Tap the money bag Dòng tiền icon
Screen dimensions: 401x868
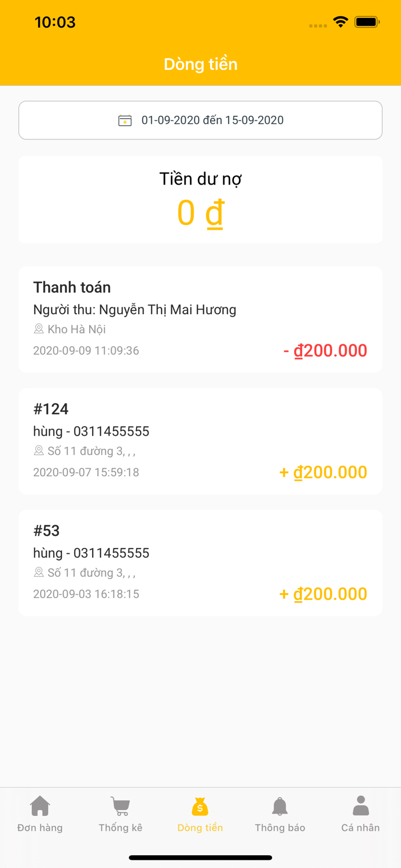[x=200, y=806]
